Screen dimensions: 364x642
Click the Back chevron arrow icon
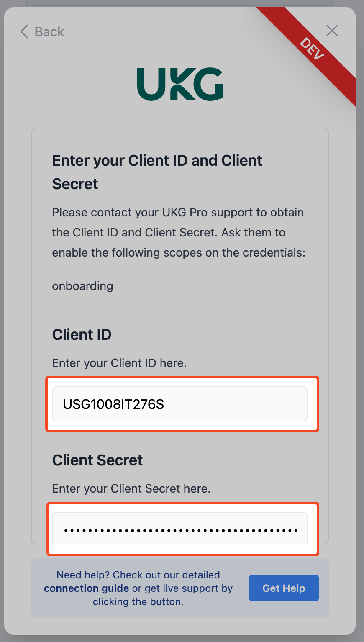24,31
